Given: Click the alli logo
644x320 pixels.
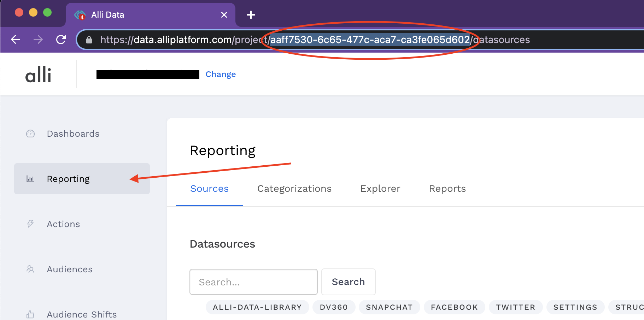Looking at the screenshot, I should tap(38, 74).
